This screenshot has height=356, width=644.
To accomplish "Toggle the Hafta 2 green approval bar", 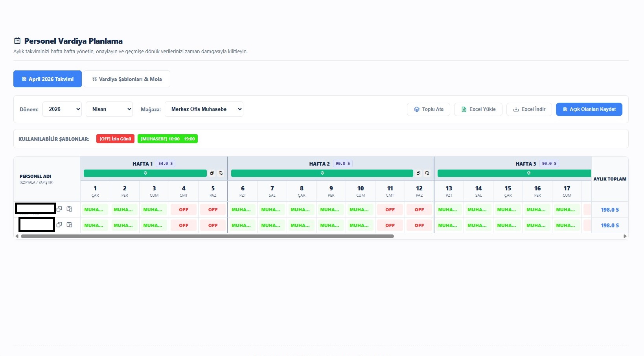I will click(x=322, y=173).
